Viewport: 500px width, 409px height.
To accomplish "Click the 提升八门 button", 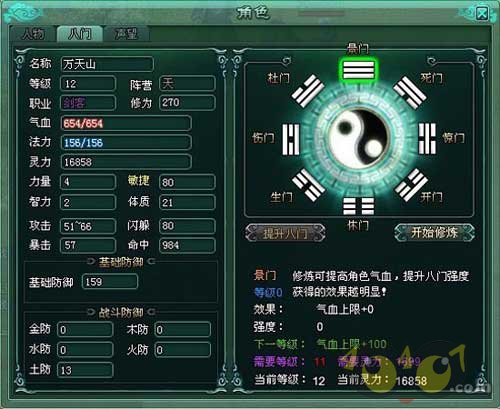I will pyautogui.click(x=285, y=233).
